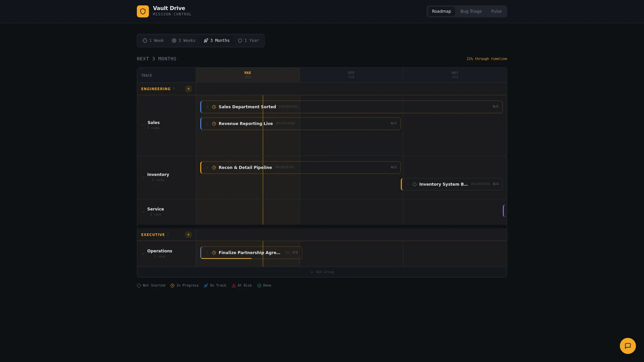
Task: Click the purple rock marker in Service row
Action: [x=504, y=211]
